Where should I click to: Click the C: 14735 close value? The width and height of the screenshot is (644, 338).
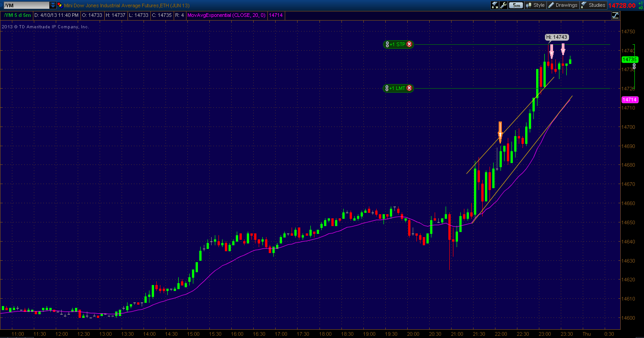pyautogui.click(x=163, y=15)
